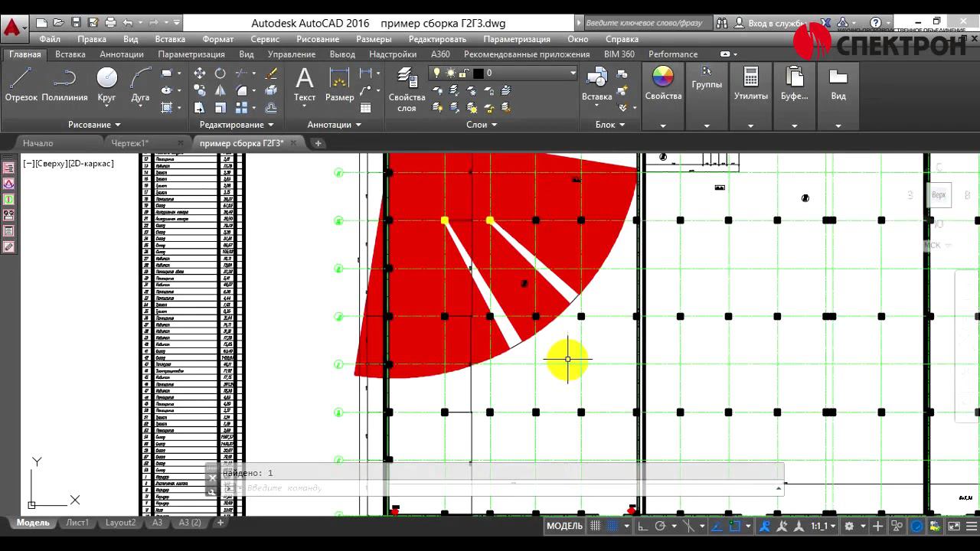Click the Plot print icon in quick access toolbar
Viewport: 980px width, 551px height.
coord(110,23)
